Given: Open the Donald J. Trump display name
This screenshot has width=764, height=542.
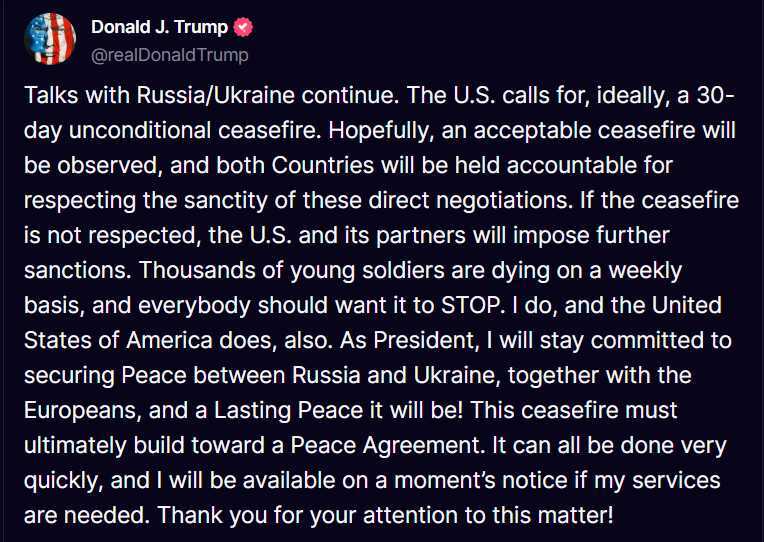Looking at the screenshot, I should 159,27.
